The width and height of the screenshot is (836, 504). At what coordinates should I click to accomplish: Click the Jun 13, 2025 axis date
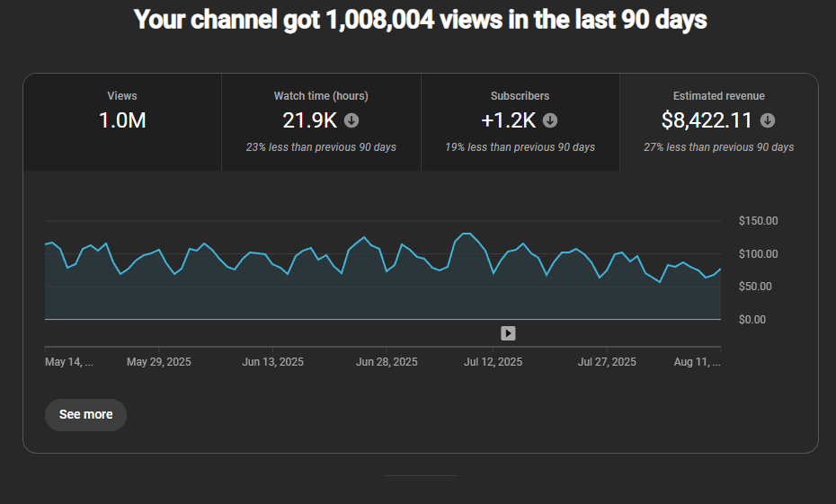click(273, 362)
